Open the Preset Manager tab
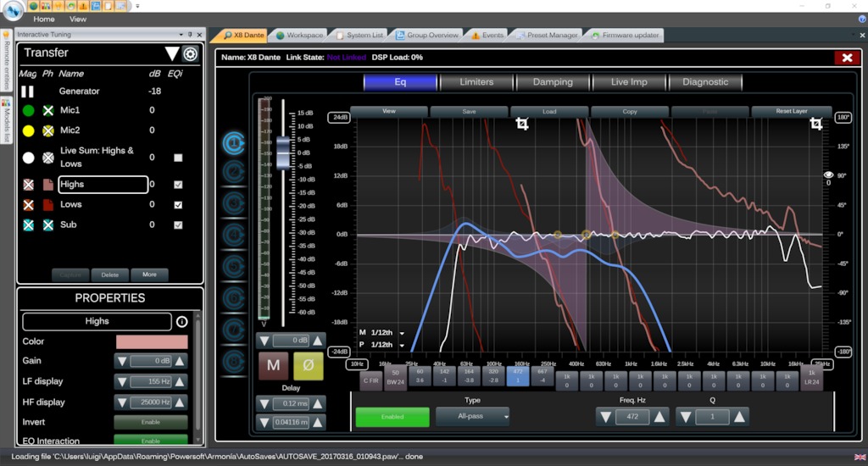This screenshot has height=466, width=868. (x=547, y=35)
